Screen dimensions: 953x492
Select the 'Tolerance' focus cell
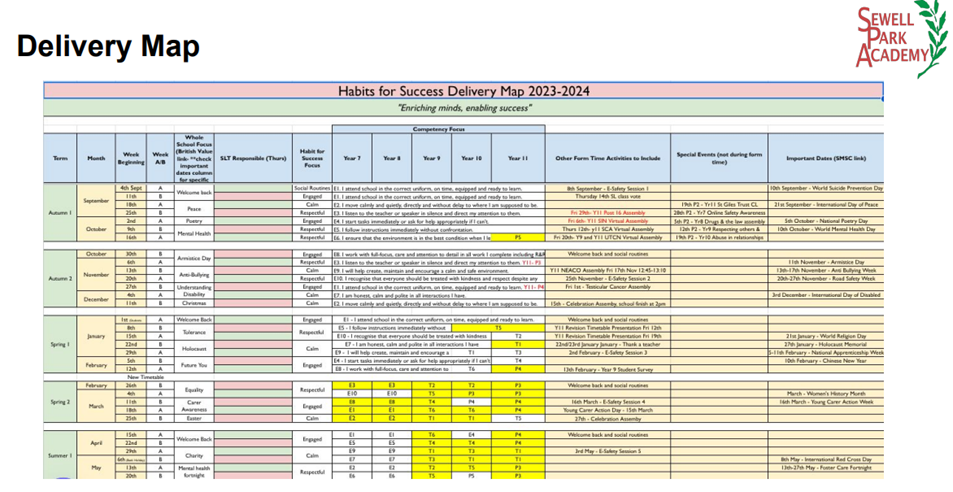click(194, 332)
